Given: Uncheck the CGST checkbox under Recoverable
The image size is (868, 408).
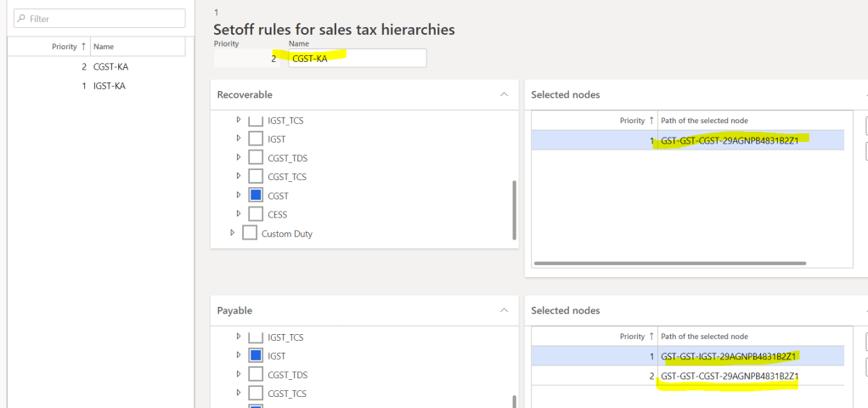Looking at the screenshot, I should [x=256, y=195].
